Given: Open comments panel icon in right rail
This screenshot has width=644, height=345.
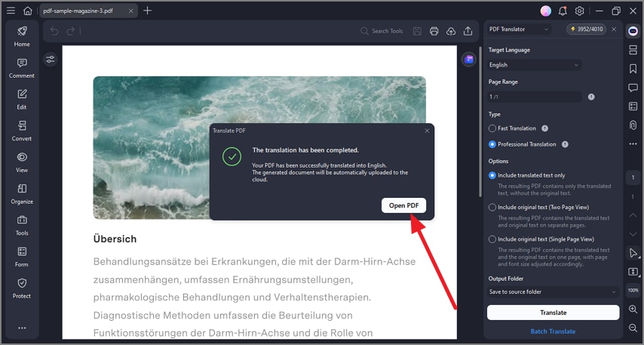Looking at the screenshot, I should 633,88.
